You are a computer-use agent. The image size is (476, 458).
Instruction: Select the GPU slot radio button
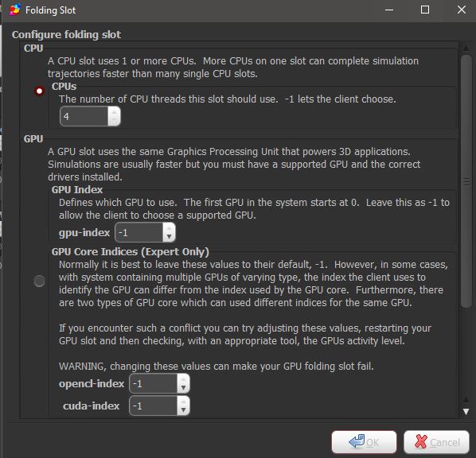pyautogui.click(x=39, y=281)
